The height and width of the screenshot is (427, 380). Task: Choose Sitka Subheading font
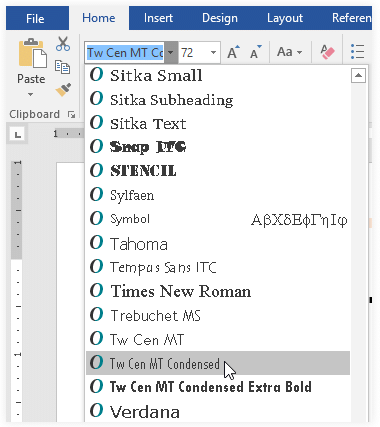point(218,99)
